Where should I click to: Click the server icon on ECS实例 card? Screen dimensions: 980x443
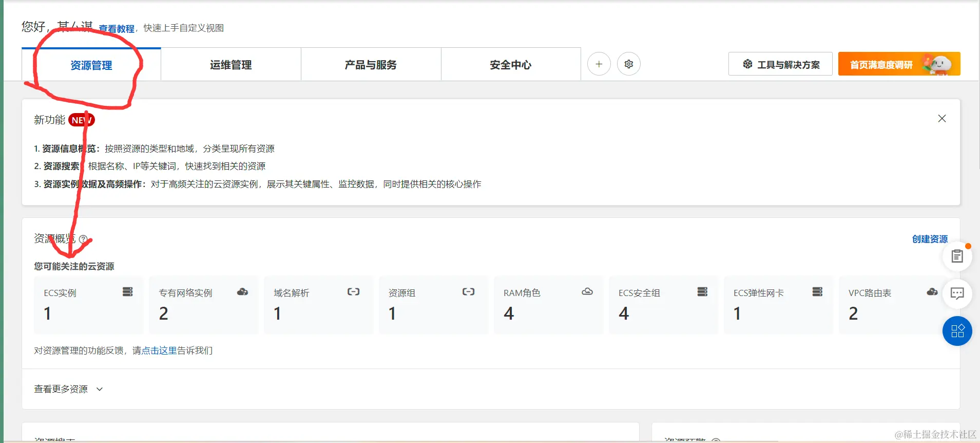point(128,292)
